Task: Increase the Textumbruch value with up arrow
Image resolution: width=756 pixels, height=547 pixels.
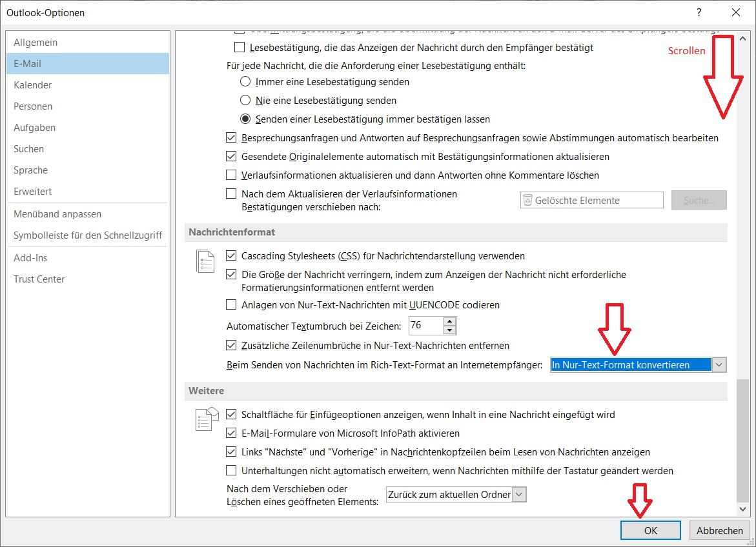Action: (x=449, y=321)
